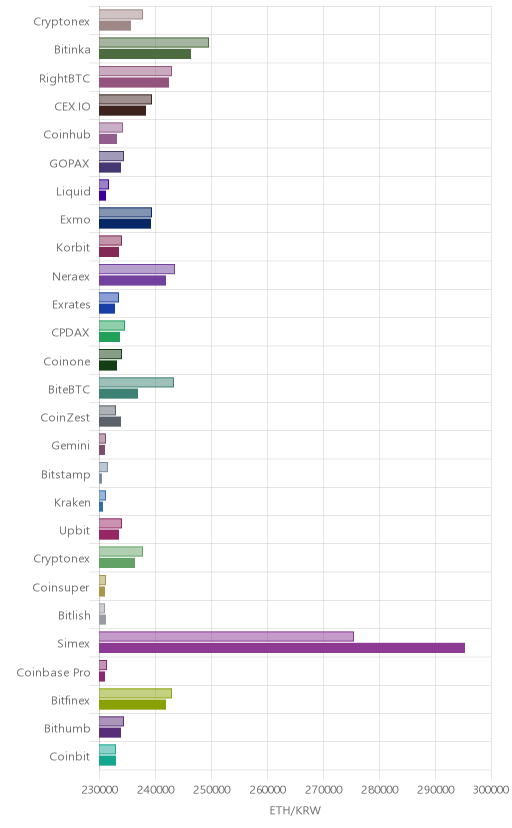512x828 pixels.
Task: Select the teal Coinbit bar
Action: click(107, 761)
